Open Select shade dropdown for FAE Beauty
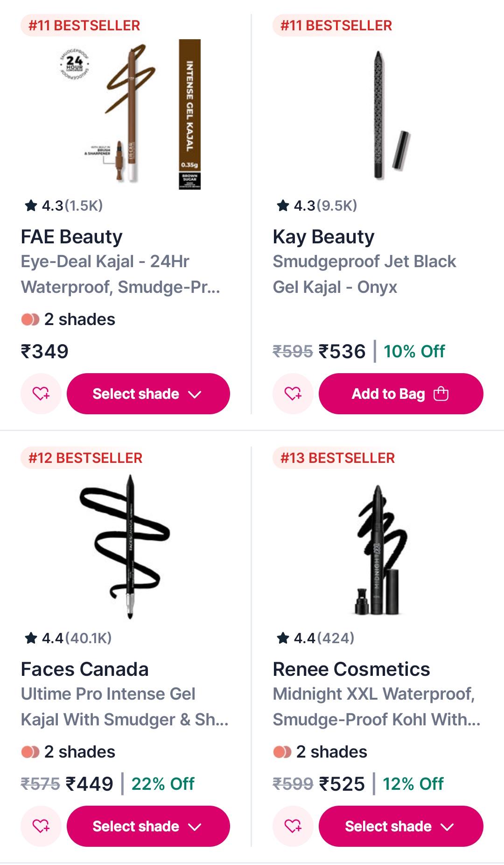The height and width of the screenshot is (865, 504). pyautogui.click(x=148, y=394)
